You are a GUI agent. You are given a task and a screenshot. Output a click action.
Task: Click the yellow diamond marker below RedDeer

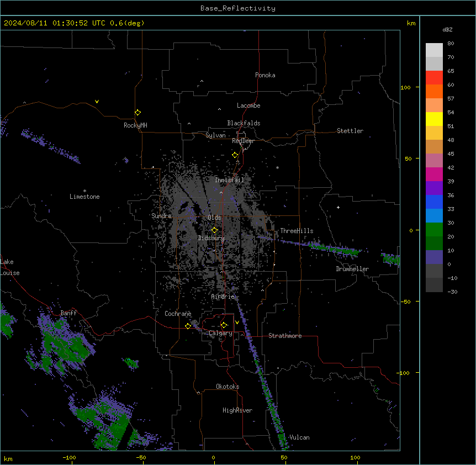[235, 155]
